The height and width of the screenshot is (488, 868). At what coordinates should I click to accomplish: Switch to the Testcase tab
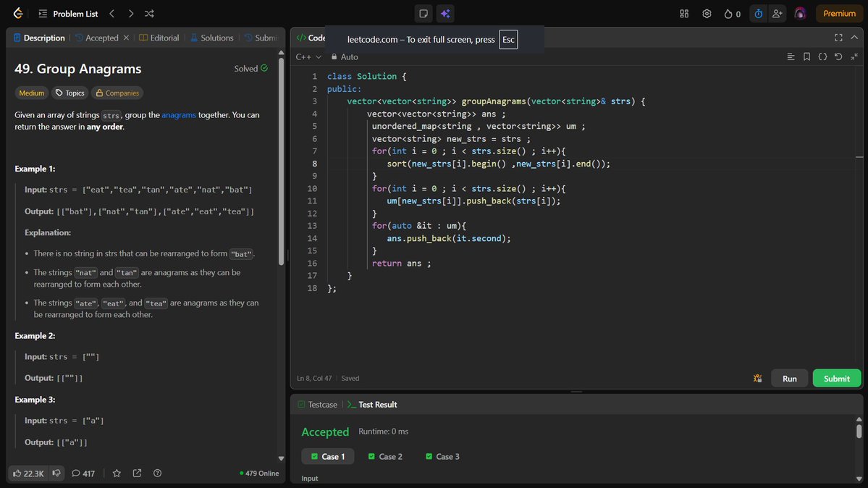point(317,404)
